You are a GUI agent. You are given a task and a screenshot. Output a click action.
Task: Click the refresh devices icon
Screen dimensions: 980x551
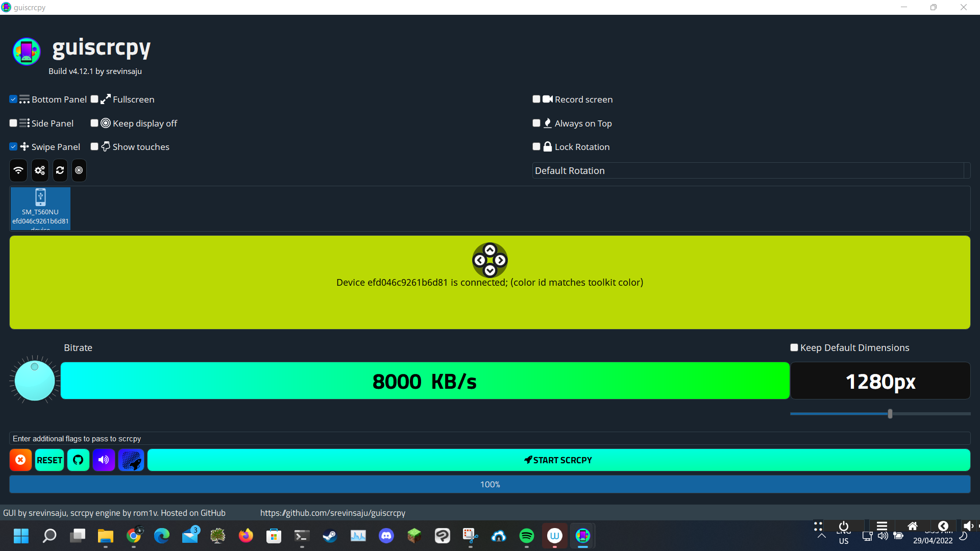[60, 170]
